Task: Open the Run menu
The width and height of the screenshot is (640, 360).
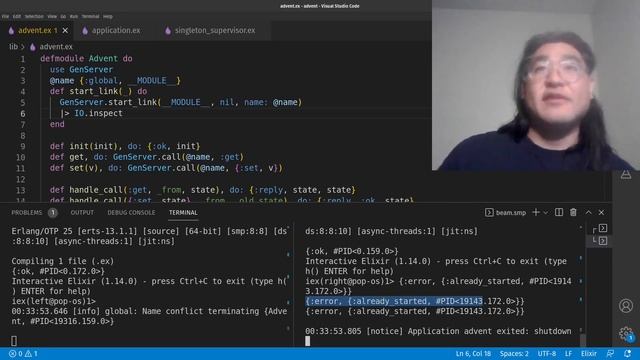Action: [x=74, y=17]
